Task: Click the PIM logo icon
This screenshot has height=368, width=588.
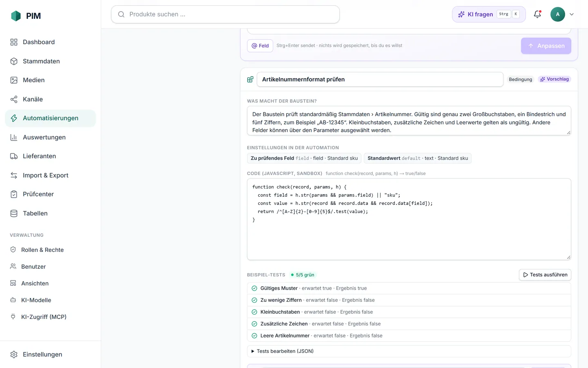Action: pyautogui.click(x=16, y=16)
